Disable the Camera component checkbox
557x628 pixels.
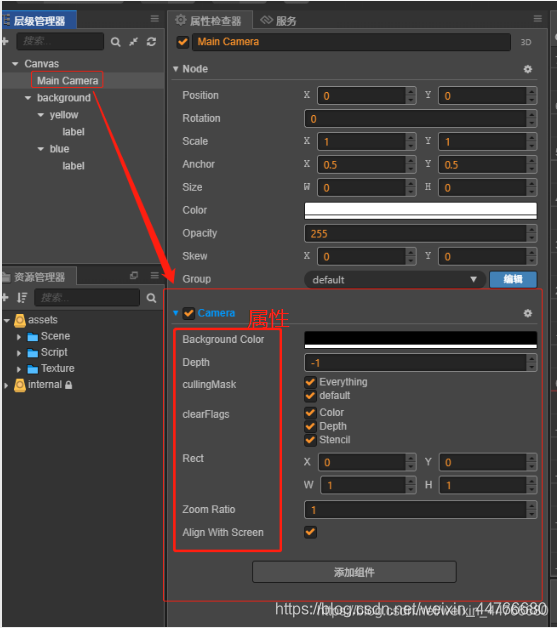click(x=189, y=313)
